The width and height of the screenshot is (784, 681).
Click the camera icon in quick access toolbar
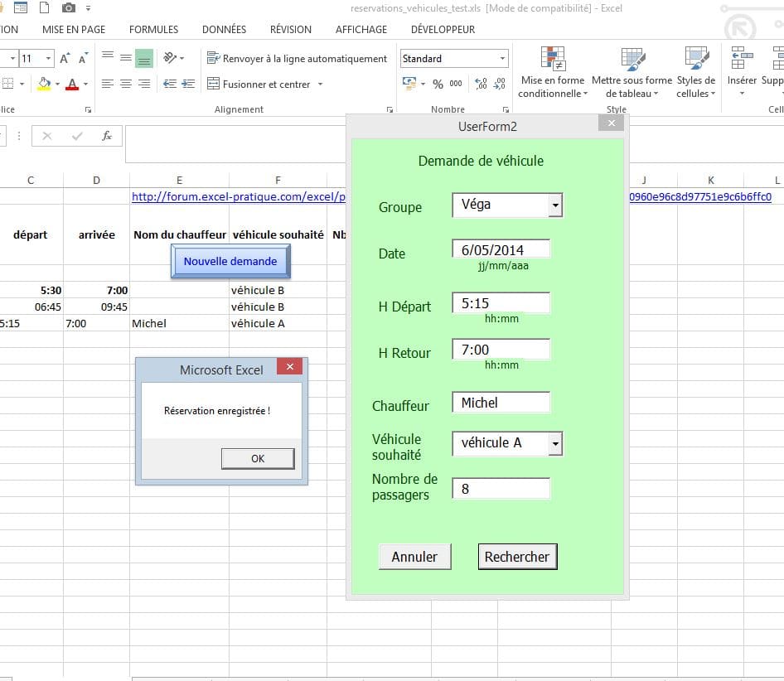point(68,8)
